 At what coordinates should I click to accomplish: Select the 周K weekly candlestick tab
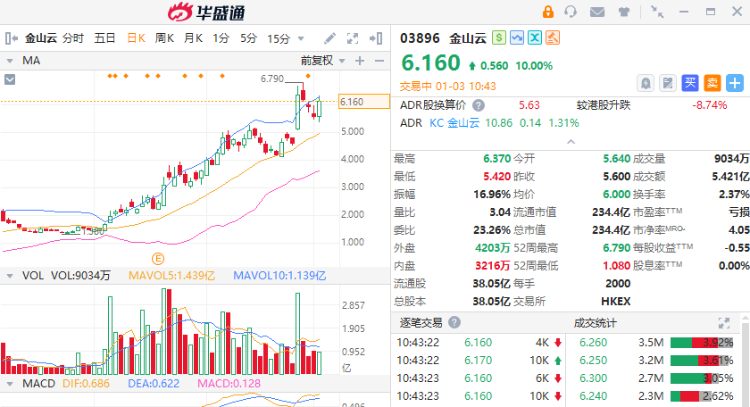pos(164,38)
